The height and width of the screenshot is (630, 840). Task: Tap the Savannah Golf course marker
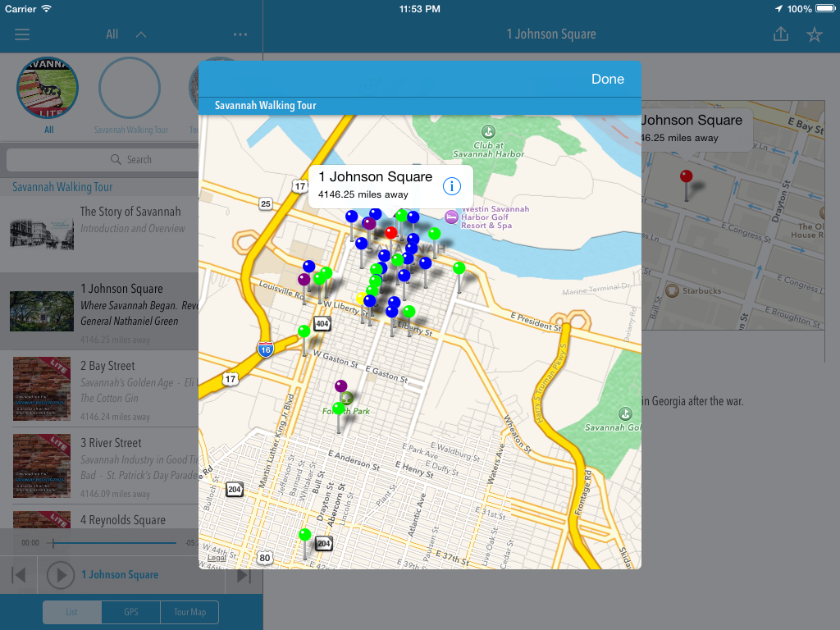coord(625,413)
